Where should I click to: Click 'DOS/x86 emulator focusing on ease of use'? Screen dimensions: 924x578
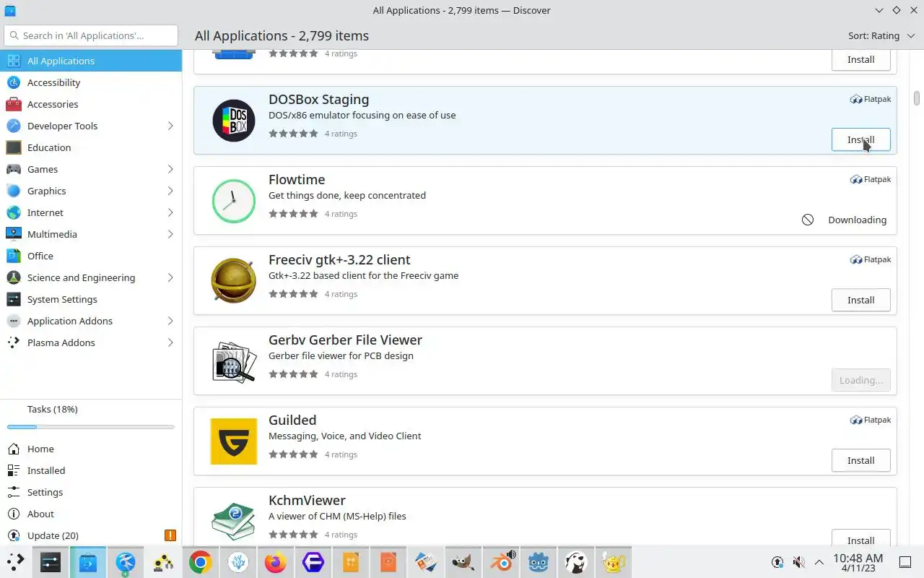pos(362,115)
